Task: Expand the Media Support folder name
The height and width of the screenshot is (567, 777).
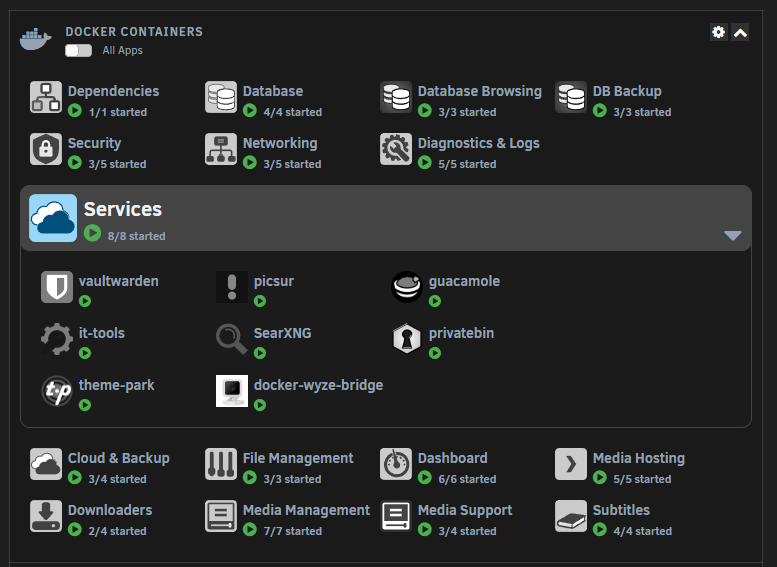Action: [465, 510]
